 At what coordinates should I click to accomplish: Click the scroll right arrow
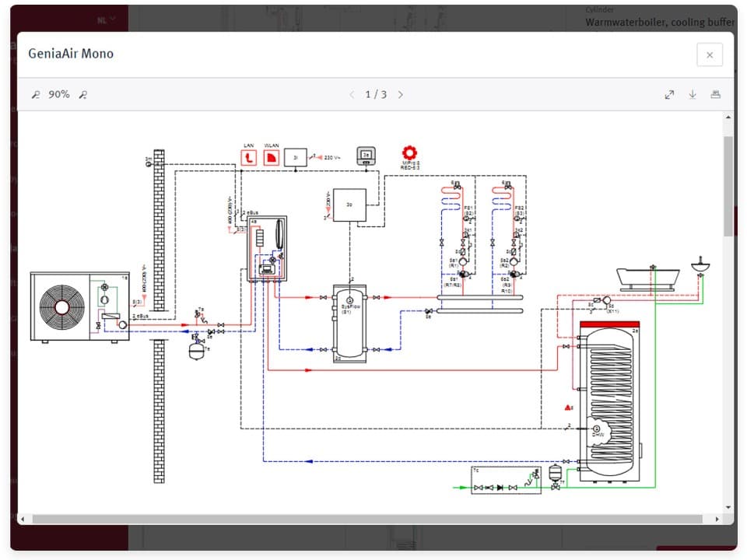pyautogui.click(x=717, y=519)
